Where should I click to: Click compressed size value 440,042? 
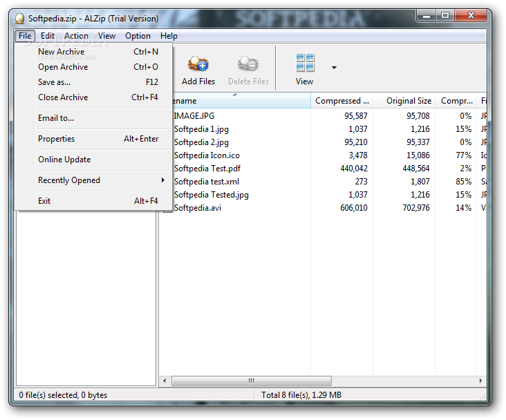[354, 169]
